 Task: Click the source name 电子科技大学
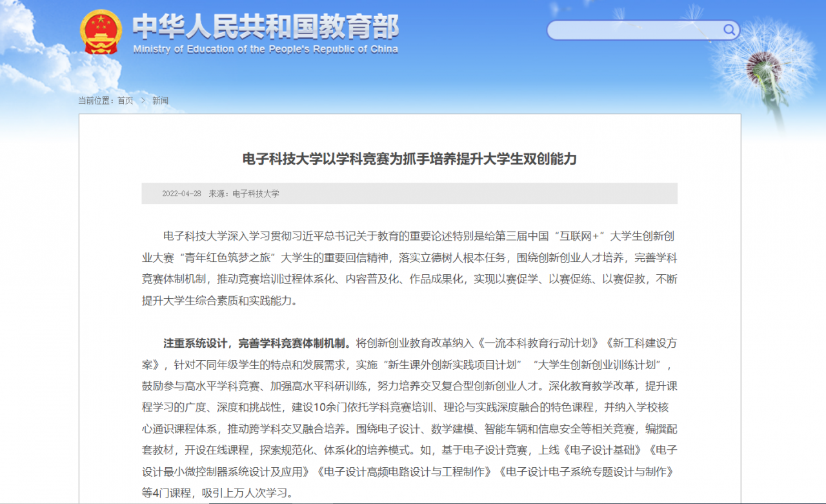click(x=256, y=193)
